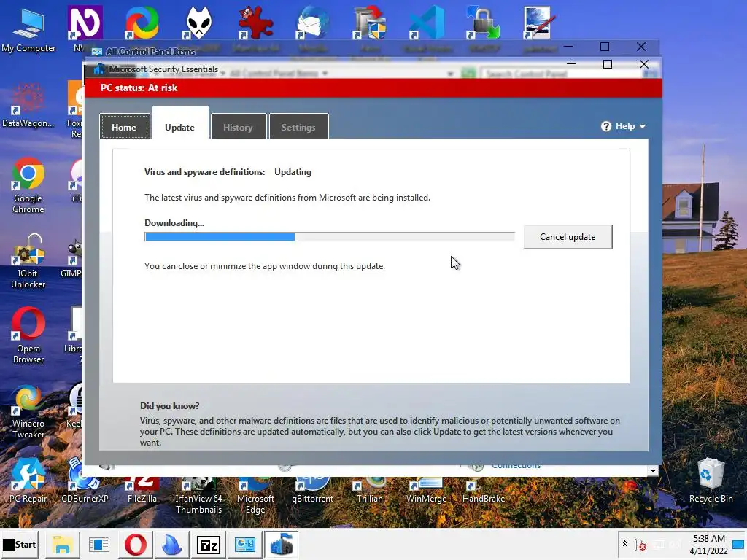Click the 'Did you know?' heading

tap(169, 406)
